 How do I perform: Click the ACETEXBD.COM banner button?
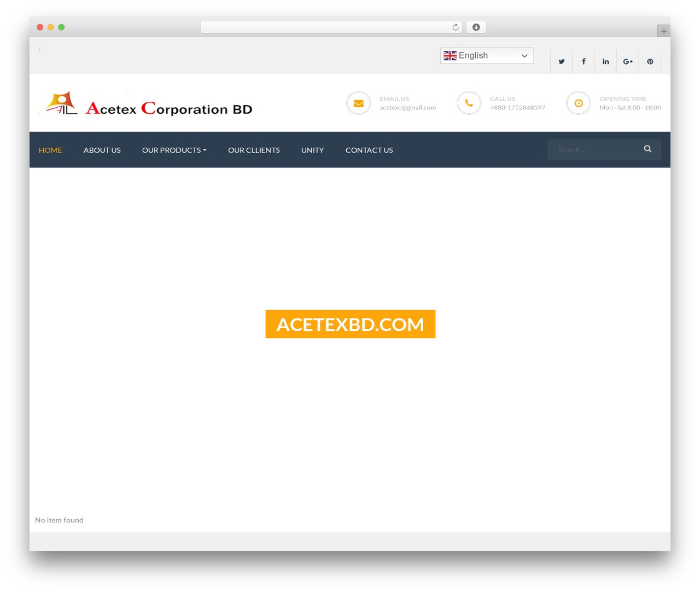point(351,324)
